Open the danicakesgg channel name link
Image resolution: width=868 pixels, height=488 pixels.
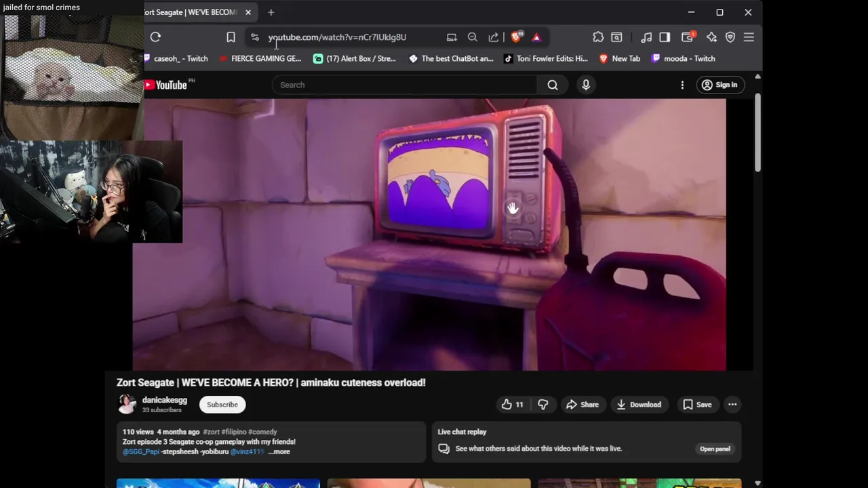click(x=165, y=400)
